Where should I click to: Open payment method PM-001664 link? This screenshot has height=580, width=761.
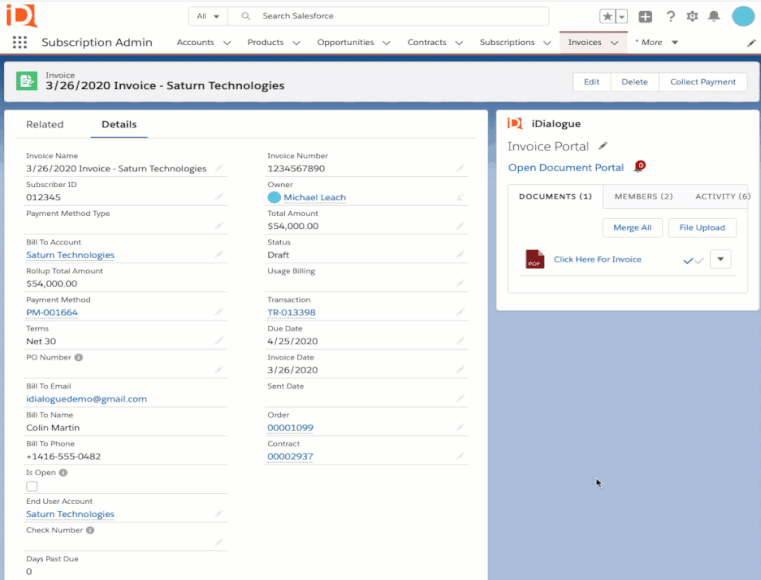click(52, 312)
